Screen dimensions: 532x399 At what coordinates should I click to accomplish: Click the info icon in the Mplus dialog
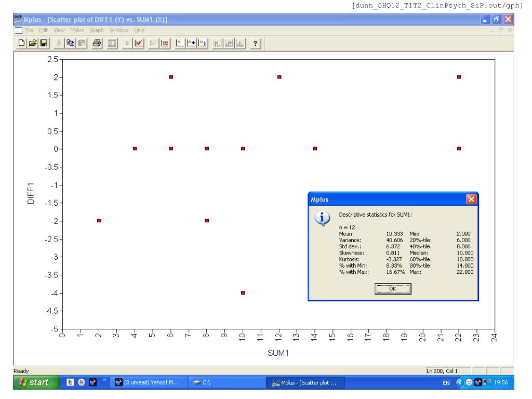[x=322, y=219]
